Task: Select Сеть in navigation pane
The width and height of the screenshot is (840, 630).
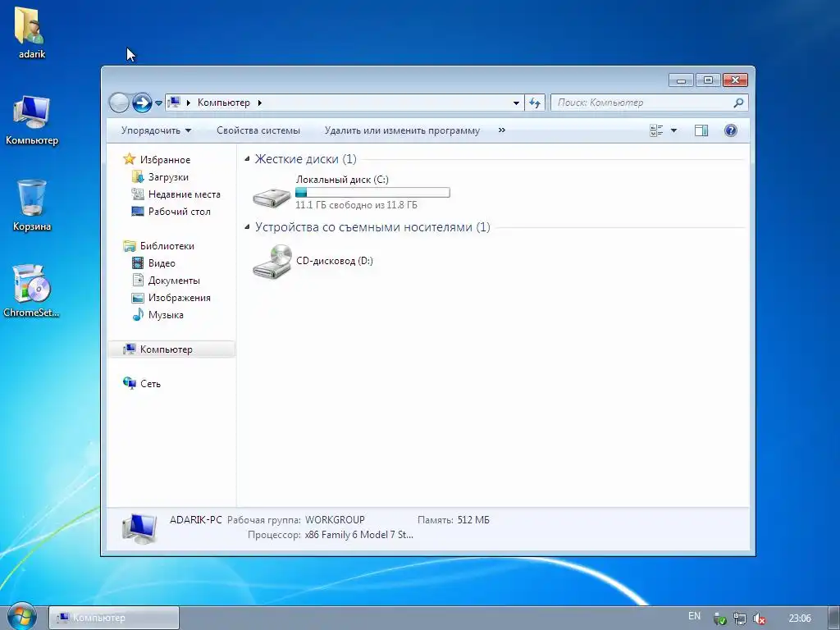Action: [151, 384]
